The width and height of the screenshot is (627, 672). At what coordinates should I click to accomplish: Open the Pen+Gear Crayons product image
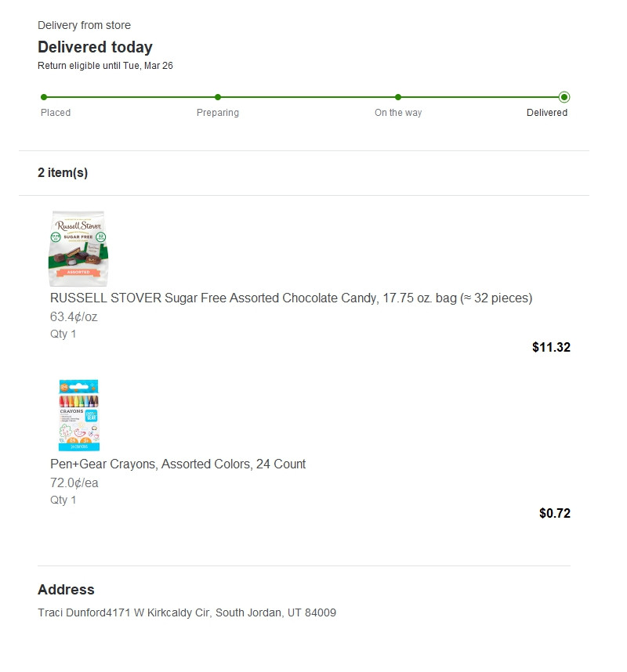click(79, 415)
